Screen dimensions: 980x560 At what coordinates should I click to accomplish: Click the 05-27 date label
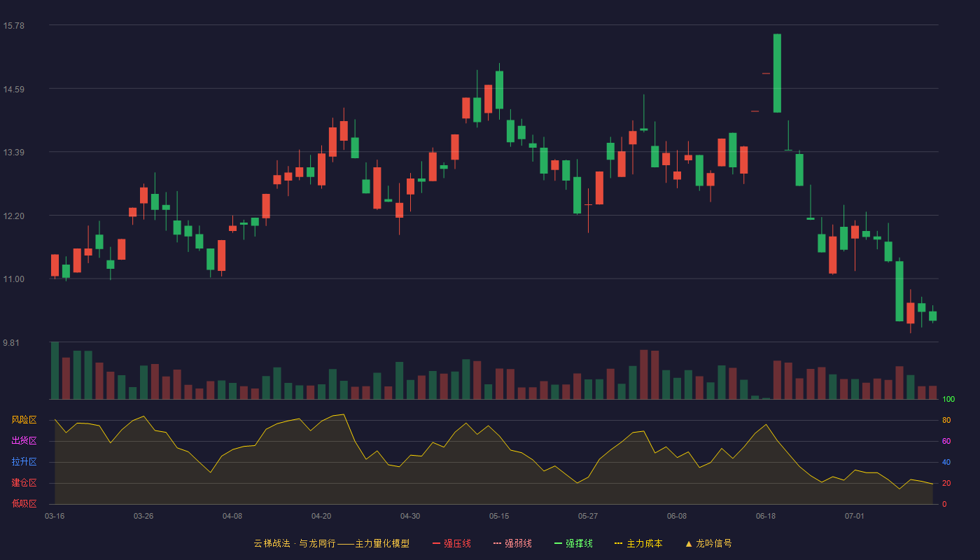588,516
